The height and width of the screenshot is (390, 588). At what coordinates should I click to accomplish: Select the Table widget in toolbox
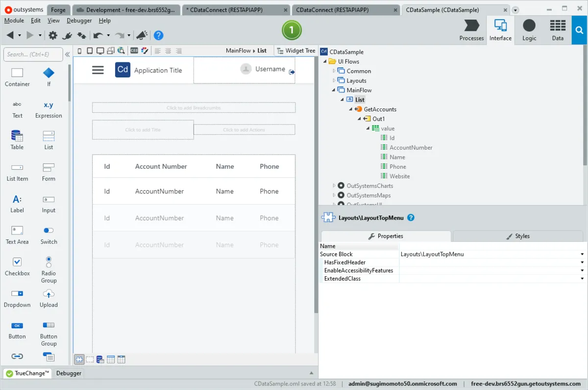(17, 140)
